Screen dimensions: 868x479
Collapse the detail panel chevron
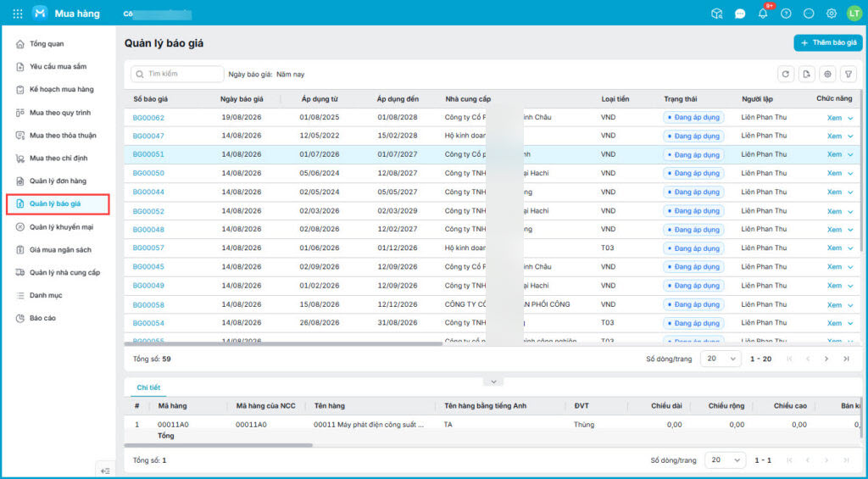493,382
